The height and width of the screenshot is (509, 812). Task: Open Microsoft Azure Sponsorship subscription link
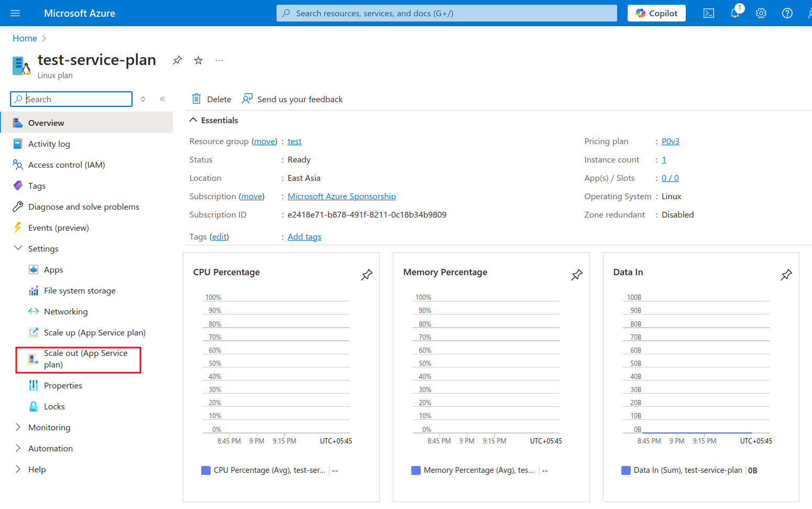pyautogui.click(x=342, y=197)
